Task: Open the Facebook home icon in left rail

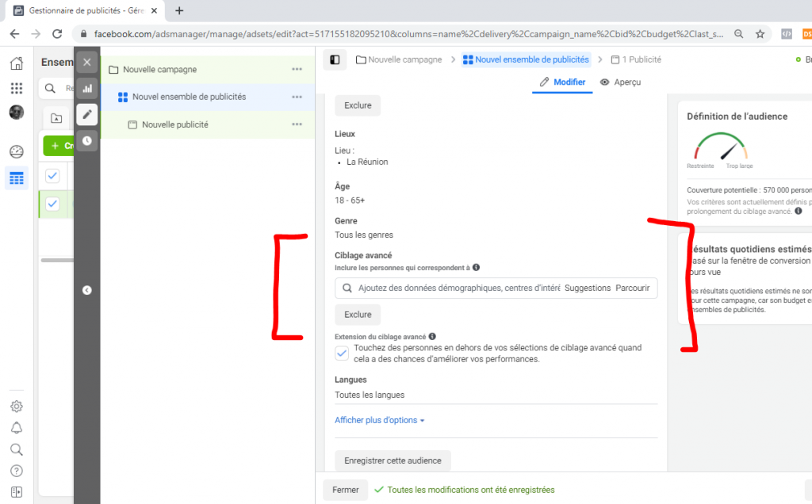Action: pos(16,63)
